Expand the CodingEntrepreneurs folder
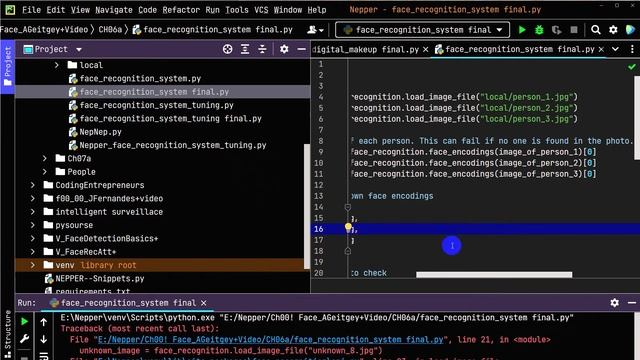 coord(33,185)
